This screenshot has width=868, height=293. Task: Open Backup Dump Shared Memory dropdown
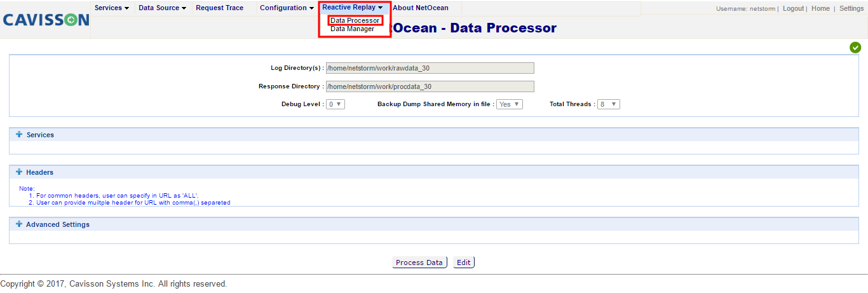pos(510,104)
